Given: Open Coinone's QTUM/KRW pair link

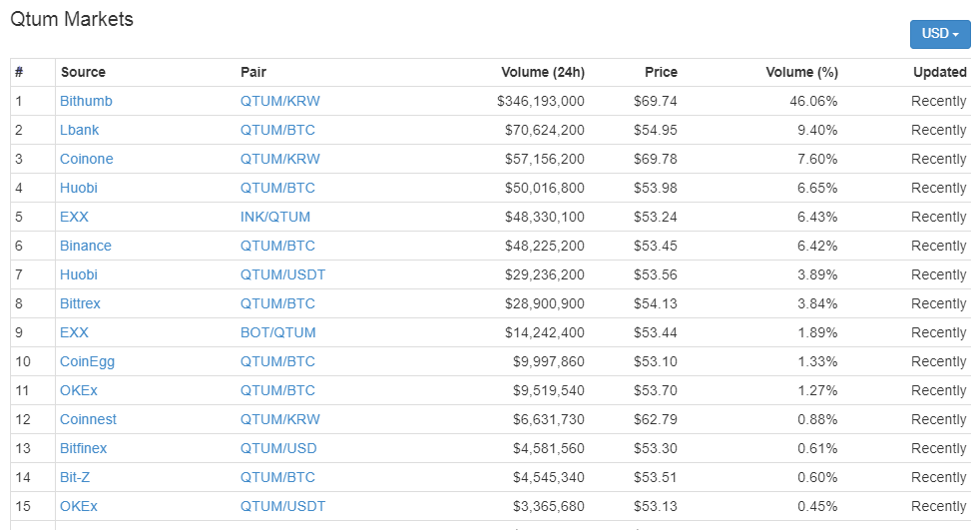Looking at the screenshot, I should coord(280,159).
